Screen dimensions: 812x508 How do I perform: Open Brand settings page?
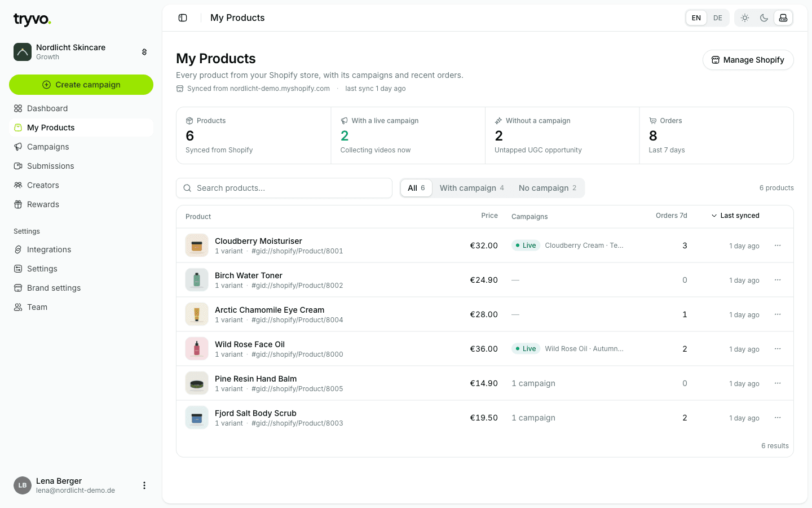tap(81, 288)
